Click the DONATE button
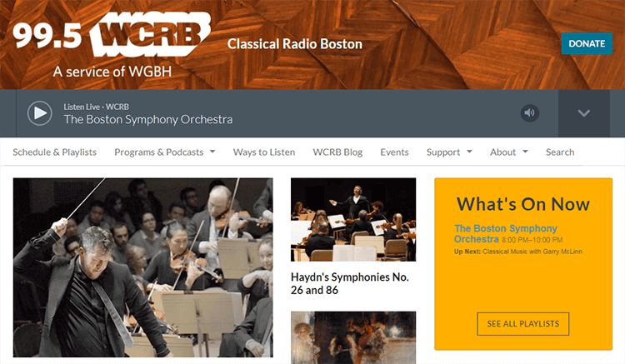The height and width of the screenshot is (364, 625). [x=587, y=43]
